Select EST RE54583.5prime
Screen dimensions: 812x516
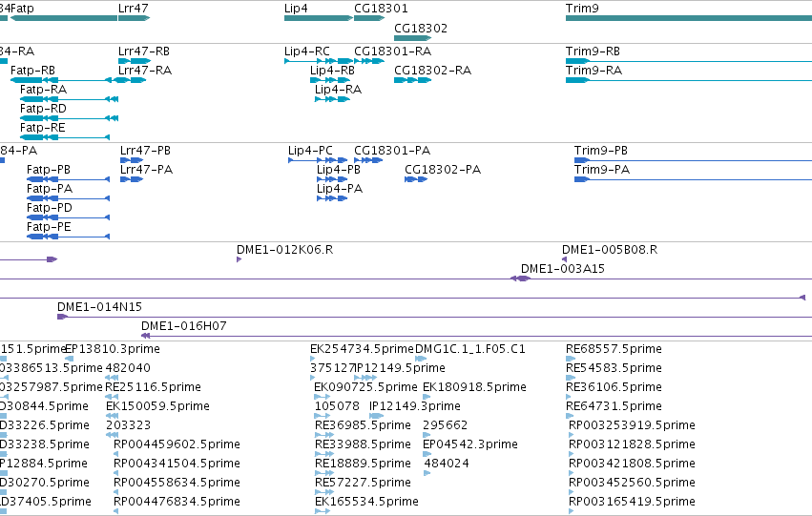point(571,378)
